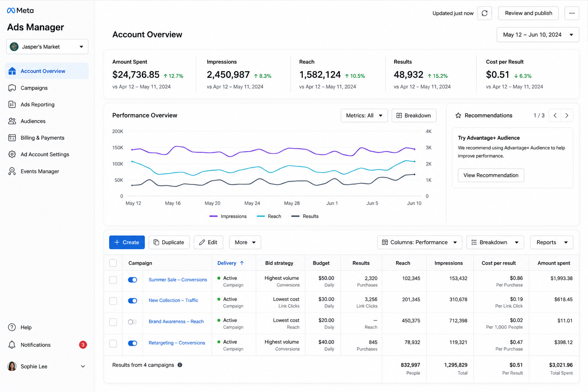
Task: Check the select-all campaigns checkbox
Action: (113, 263)
